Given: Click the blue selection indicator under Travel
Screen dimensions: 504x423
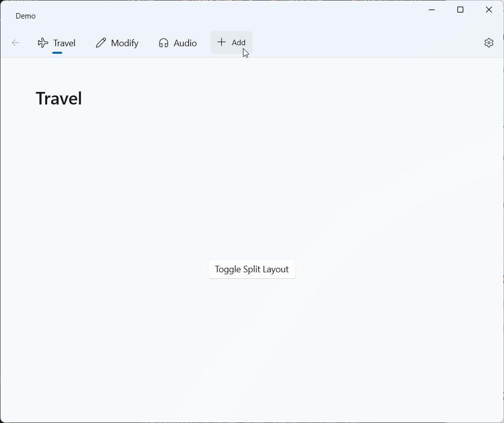Looking at the screenshot, I should pyautogui.click(x=57, y=52).
